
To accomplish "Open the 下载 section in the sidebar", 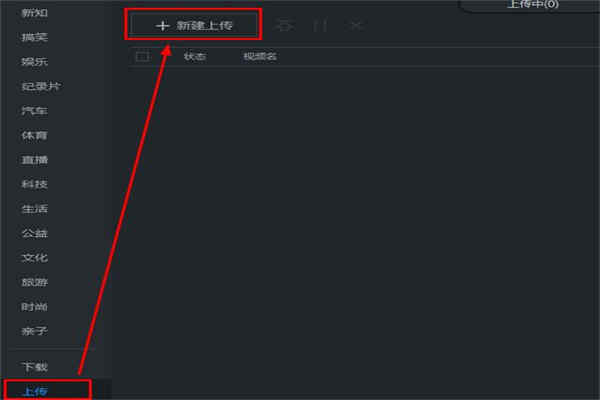I will pyautogui.click(x=35, y=367).
